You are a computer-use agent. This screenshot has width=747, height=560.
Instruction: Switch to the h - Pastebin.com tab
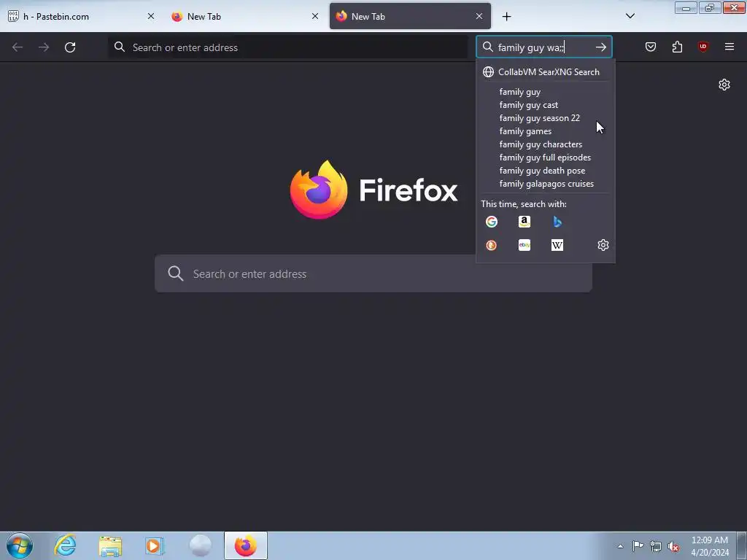[x=81, y=16]
